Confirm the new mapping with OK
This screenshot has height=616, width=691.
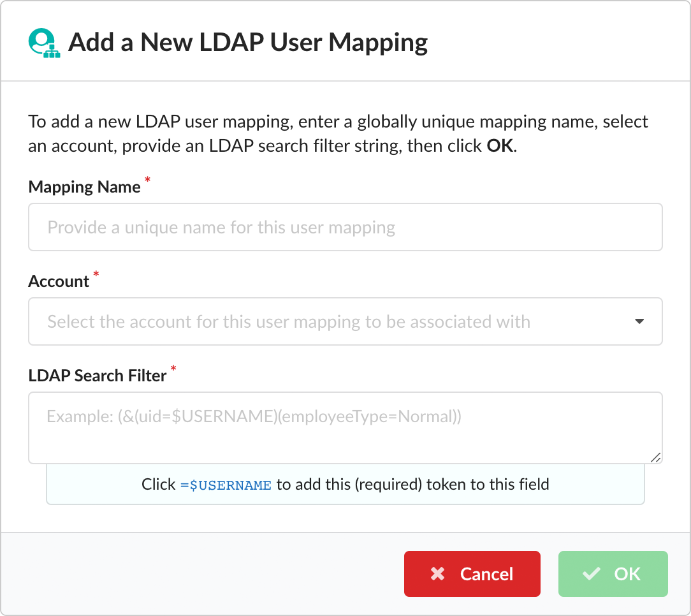[613, 574]
